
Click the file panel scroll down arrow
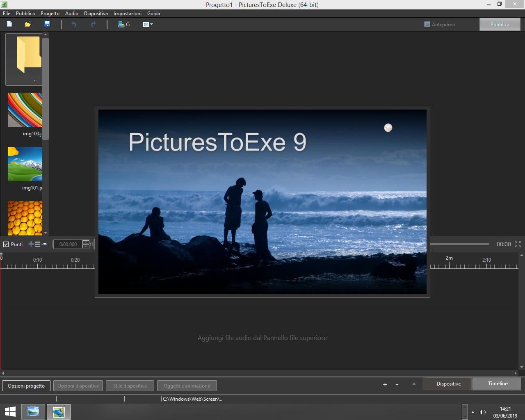pos(46,233)
